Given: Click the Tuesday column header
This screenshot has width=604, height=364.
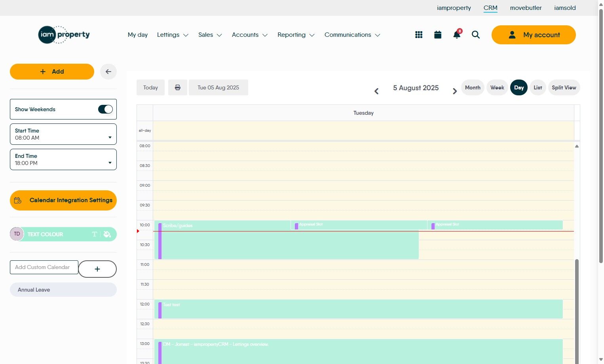Looking at the screenshot, I should point(363,113).
